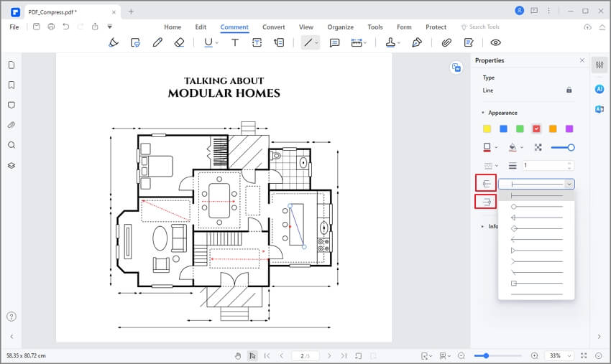Open the Bookmarks panel
611x364 pixels.
[12, 85]
